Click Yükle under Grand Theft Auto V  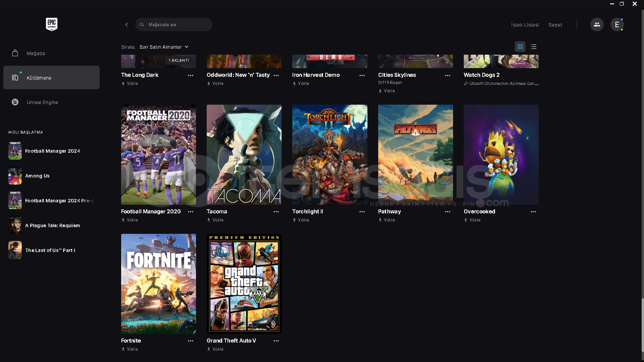[x=215, y=349]
